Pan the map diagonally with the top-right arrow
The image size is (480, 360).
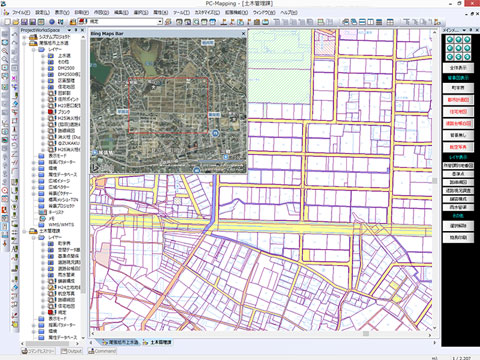(x=467, y=40)
